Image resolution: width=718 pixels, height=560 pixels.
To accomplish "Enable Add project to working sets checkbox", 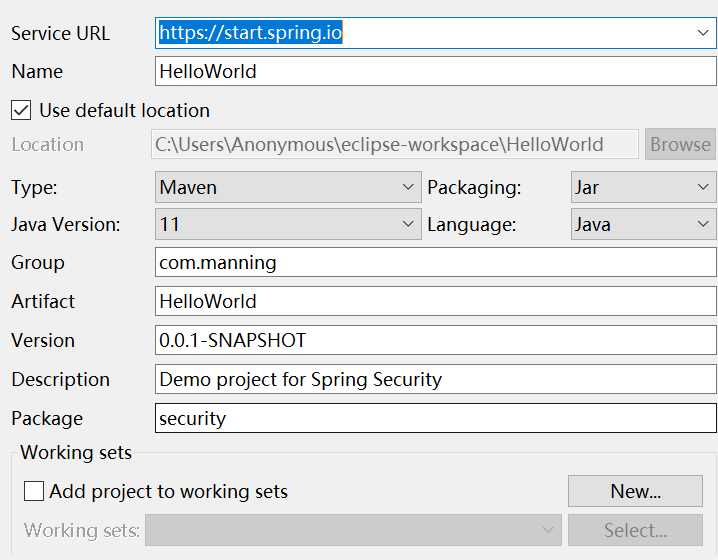I will pos(34,491).
